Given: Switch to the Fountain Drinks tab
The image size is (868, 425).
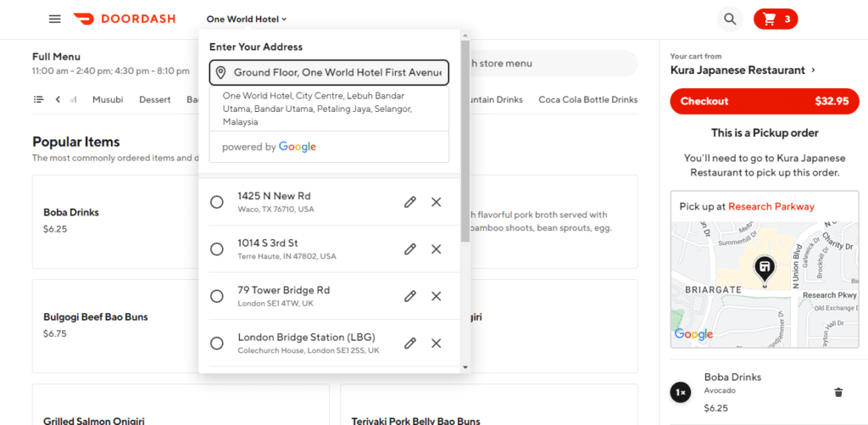Looking at the screenshot, I should click(x=497, y=100).
